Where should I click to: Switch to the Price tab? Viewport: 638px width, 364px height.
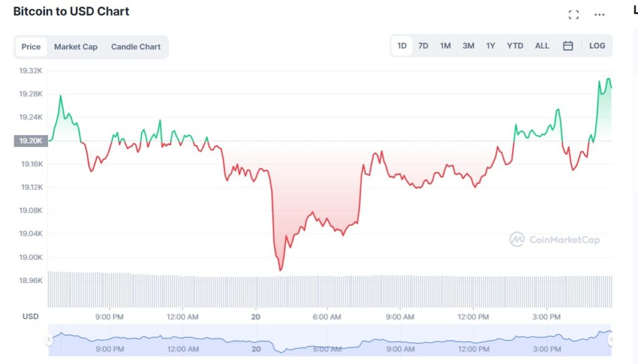[31, 47]
